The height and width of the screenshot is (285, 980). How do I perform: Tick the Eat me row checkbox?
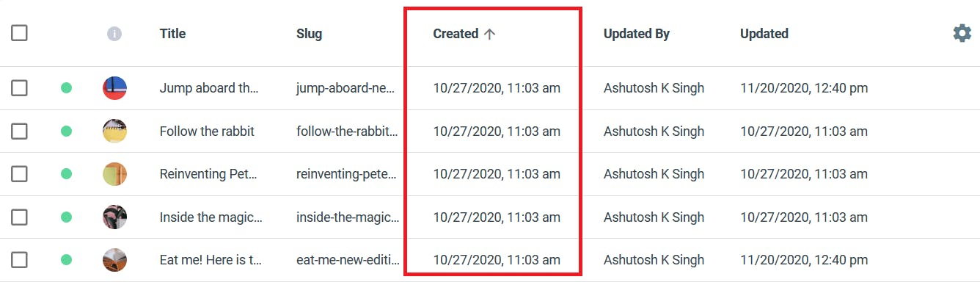pos(20,260)
